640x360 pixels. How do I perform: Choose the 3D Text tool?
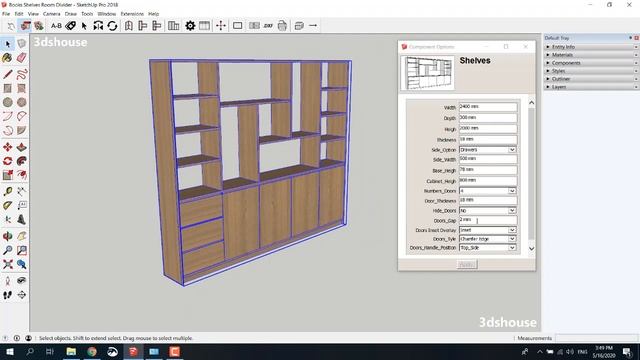click(x=22, y=220)
